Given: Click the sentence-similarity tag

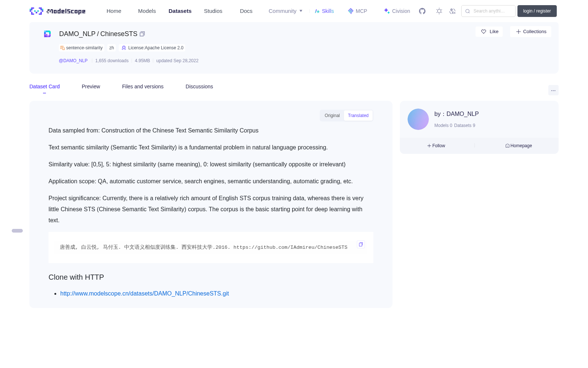Looking at the screenshot, I should [82, 48].
